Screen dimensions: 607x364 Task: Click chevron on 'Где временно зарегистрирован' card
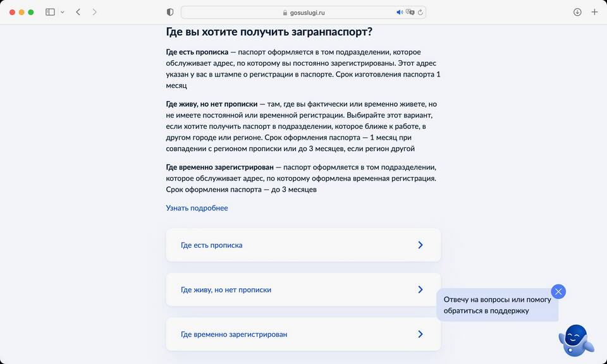[420, 334]
